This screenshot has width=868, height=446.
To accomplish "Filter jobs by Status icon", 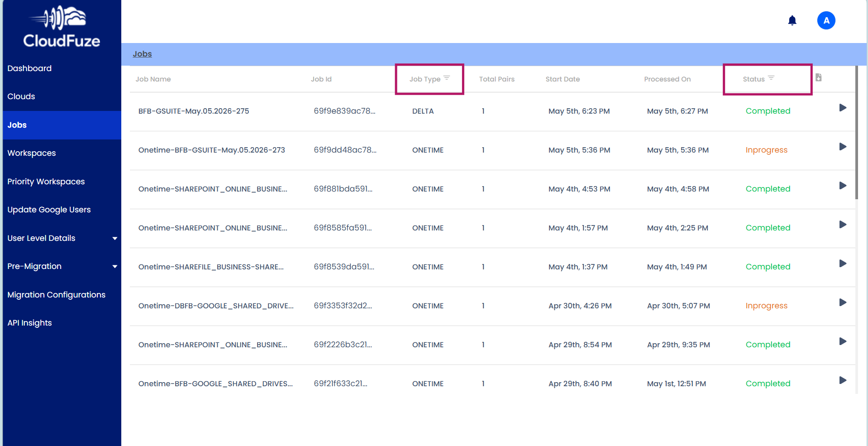I will pos(771,78).
